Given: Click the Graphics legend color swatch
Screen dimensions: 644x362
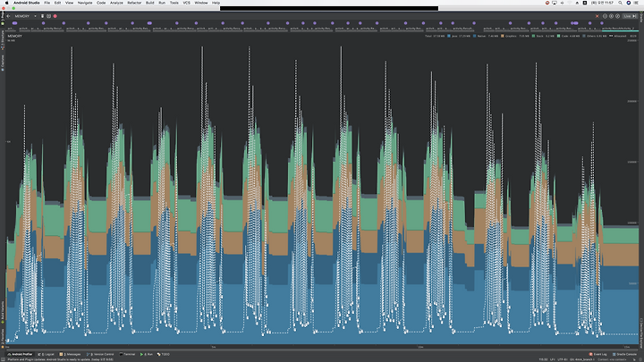Looking at the screenshot, I should tap(503, 36).
